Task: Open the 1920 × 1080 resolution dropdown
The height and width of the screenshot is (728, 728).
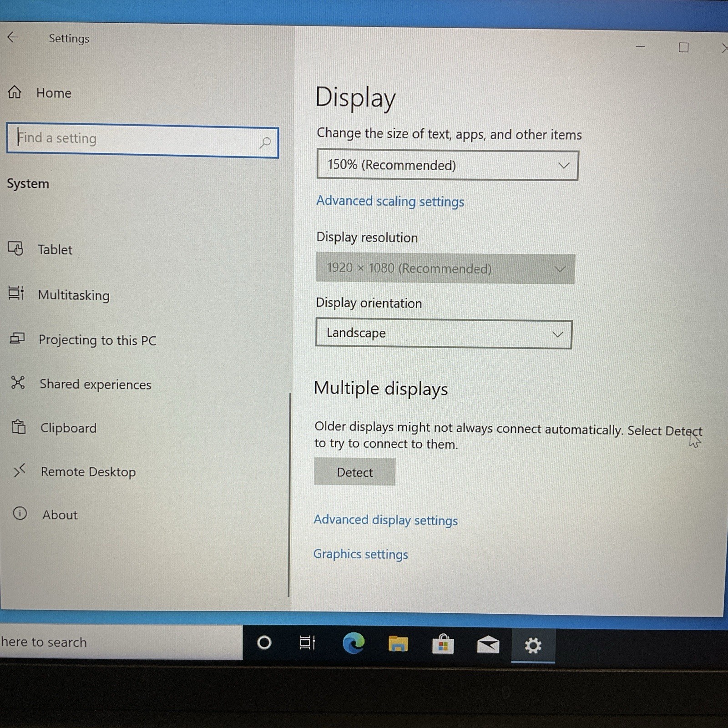Action: [x=445, y=268]
